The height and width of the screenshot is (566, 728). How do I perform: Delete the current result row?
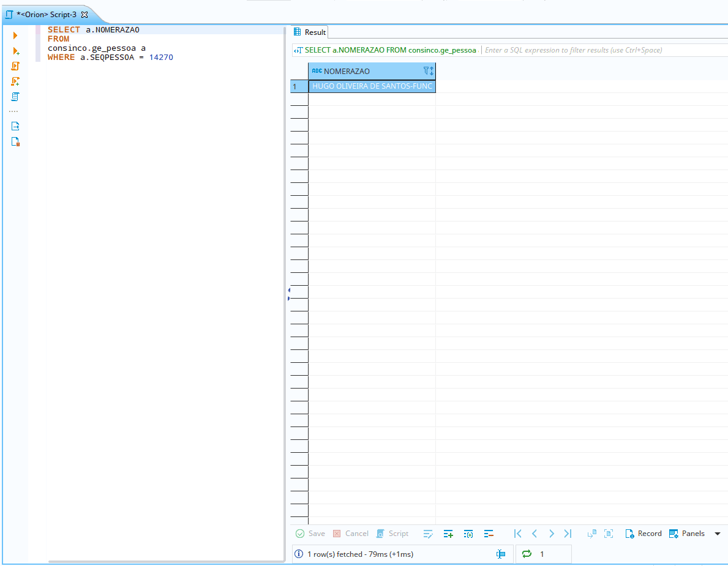coord(488,533)
